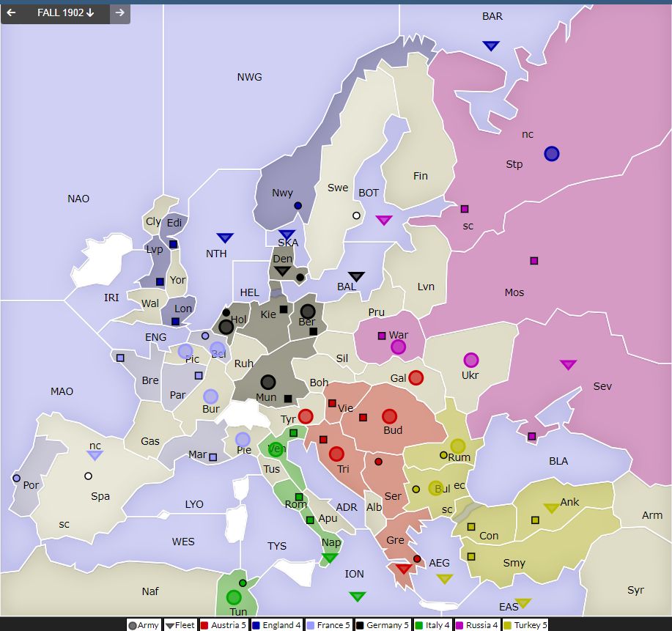Select the English fleet in BAR
This screenshot has width=672, height=631.
[x=491, y=45]
